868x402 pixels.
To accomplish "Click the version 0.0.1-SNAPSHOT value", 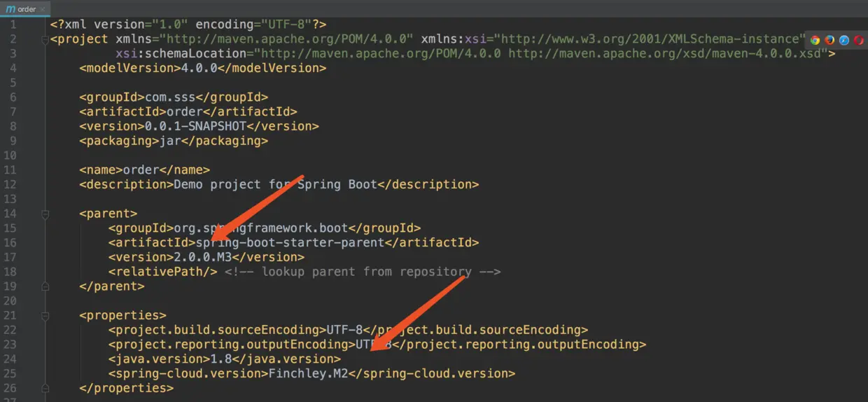I will pos(196,126).
